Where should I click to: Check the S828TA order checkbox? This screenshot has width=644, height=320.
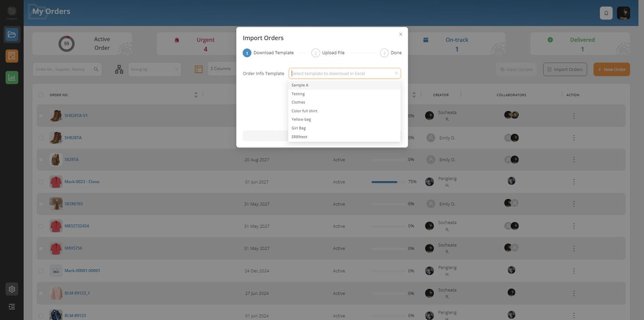41,160
